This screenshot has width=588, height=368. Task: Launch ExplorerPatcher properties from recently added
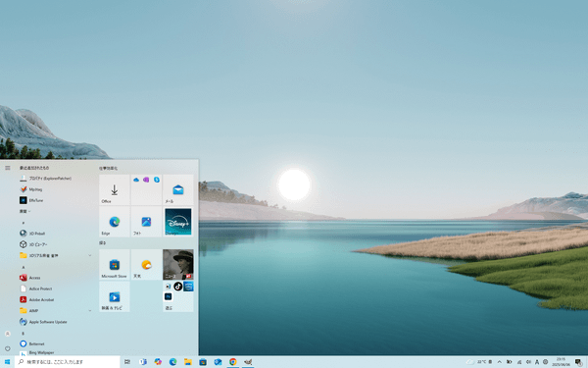click(47, 179)
